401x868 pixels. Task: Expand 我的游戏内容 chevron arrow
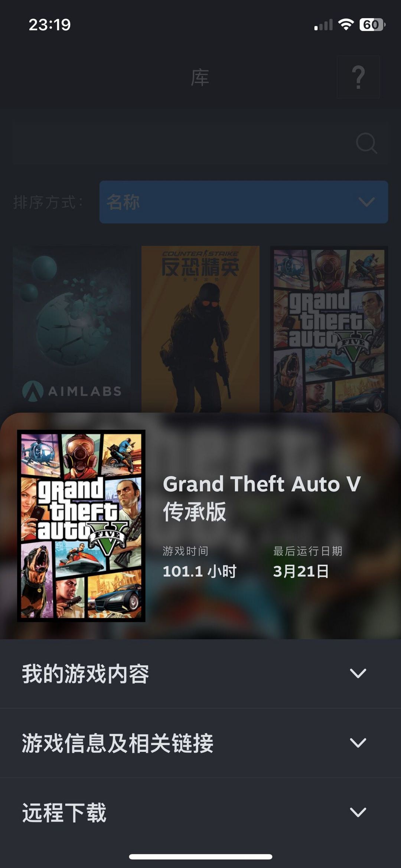pyautogui.click(x=358, y=673)
